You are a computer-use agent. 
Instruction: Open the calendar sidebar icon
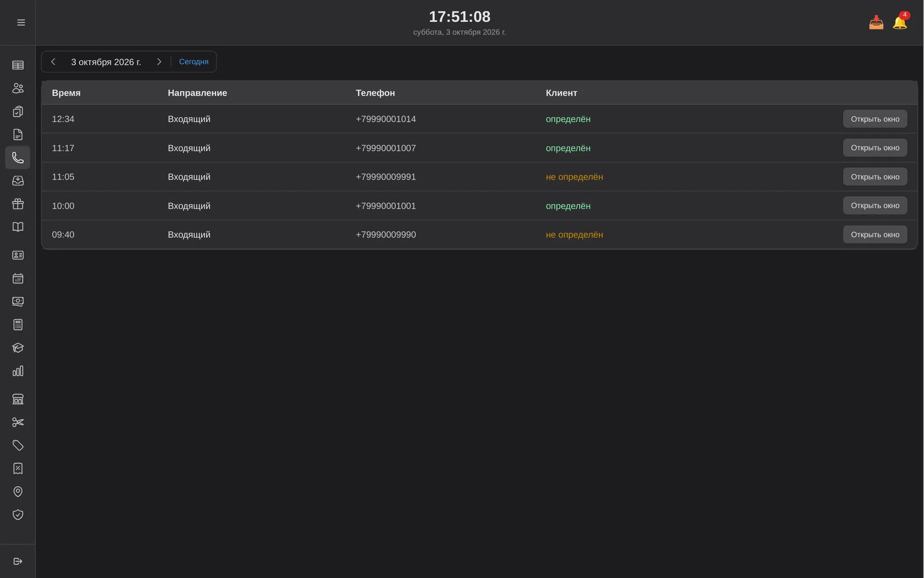[18, 278]
